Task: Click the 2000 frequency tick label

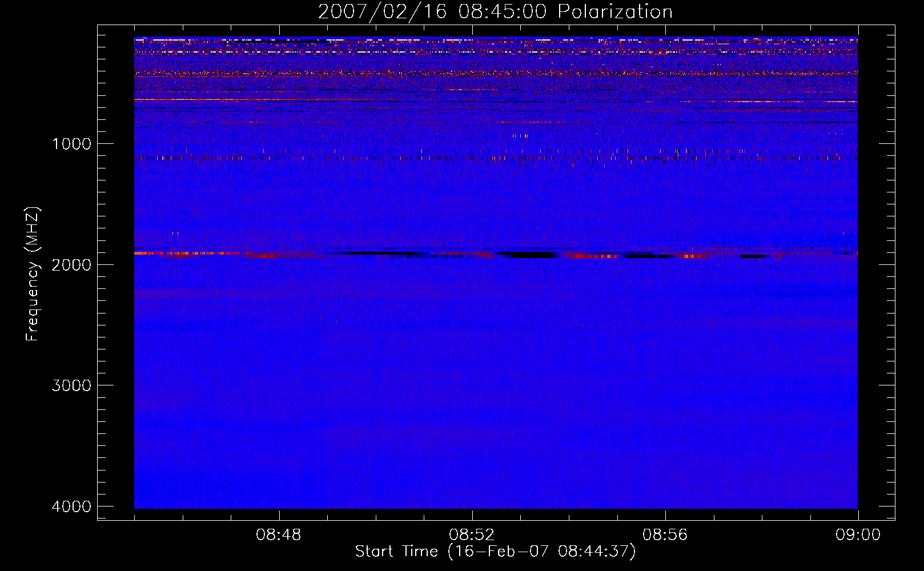Action: (71, 264)
